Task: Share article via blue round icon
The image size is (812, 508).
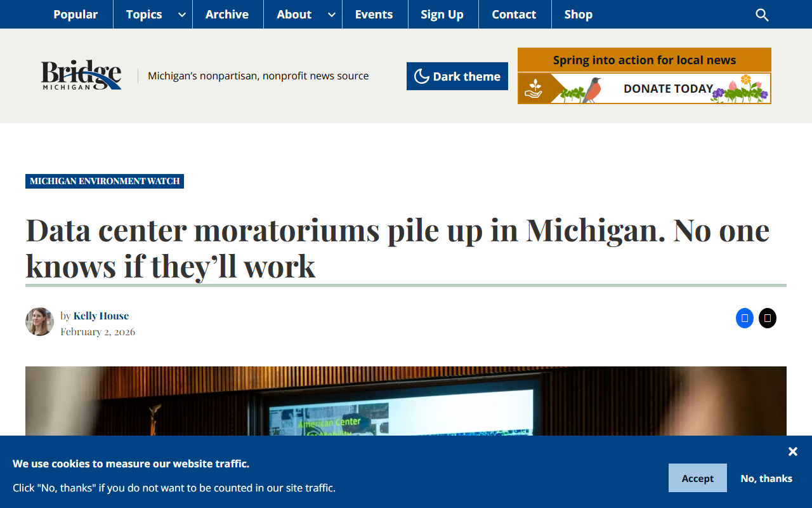Action: pyautogui.click(x=745, y=318)
